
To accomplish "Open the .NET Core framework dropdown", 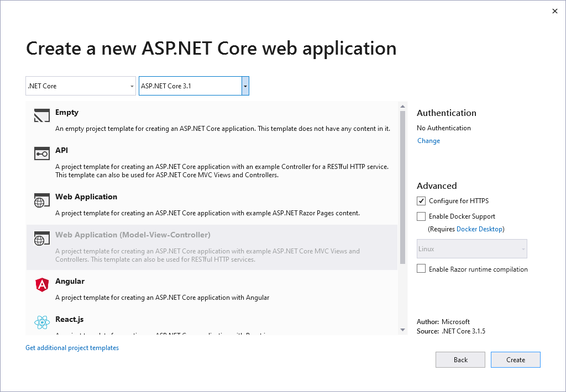I will 81,86.
